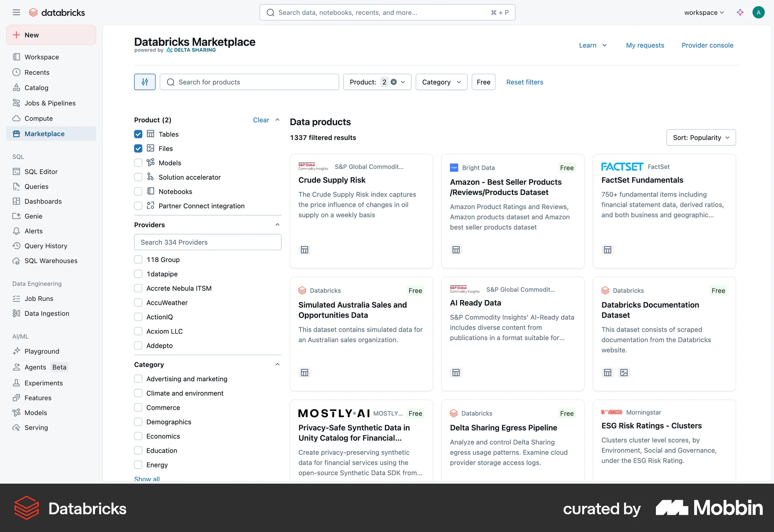Image resolution: width=774 pixels, height=532 pixels.
Task: Click the Search for products field
Action: pyautogui.click(x=249, y=82)
